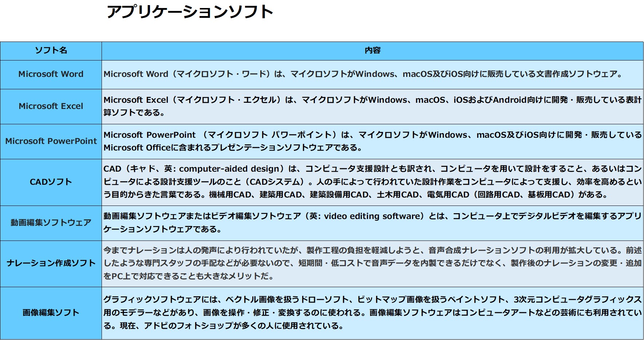The image size is (644, 340).
Task: Click the ナレーション作成ソフト name cell
Action: (x=51, y=263)
